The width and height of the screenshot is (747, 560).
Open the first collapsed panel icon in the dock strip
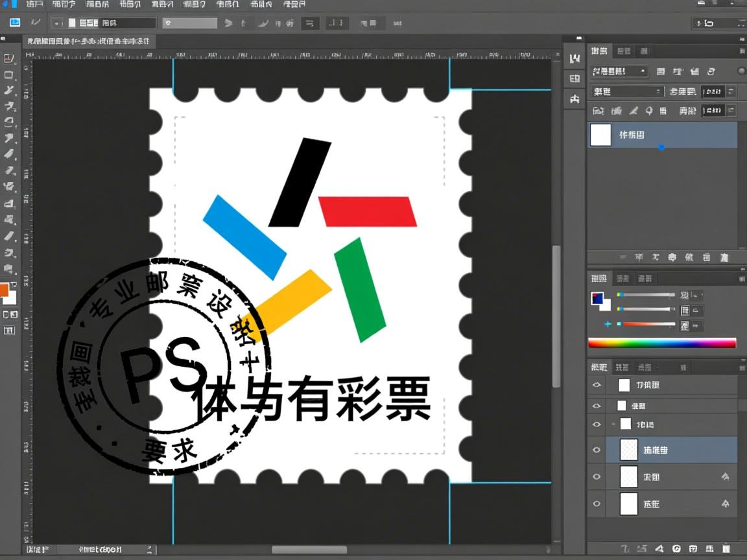575,59
